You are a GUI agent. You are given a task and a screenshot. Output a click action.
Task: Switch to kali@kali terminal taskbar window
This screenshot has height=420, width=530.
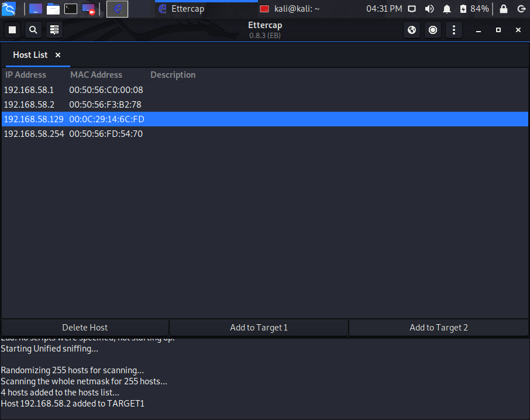(x=290, y=9)
